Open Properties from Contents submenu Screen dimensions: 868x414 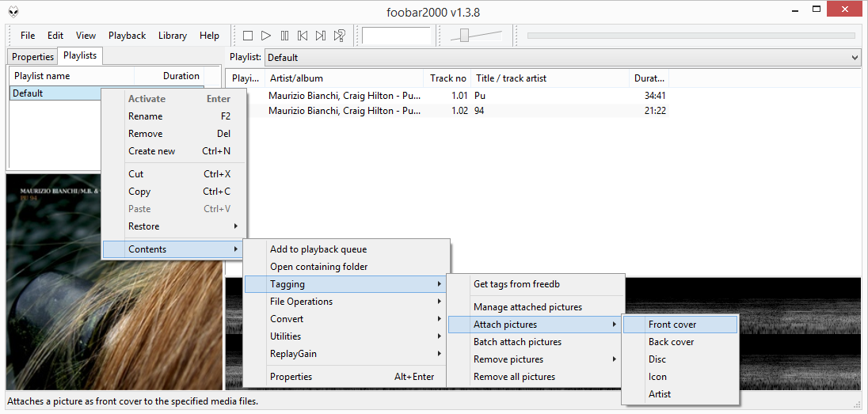coord(347,377)
